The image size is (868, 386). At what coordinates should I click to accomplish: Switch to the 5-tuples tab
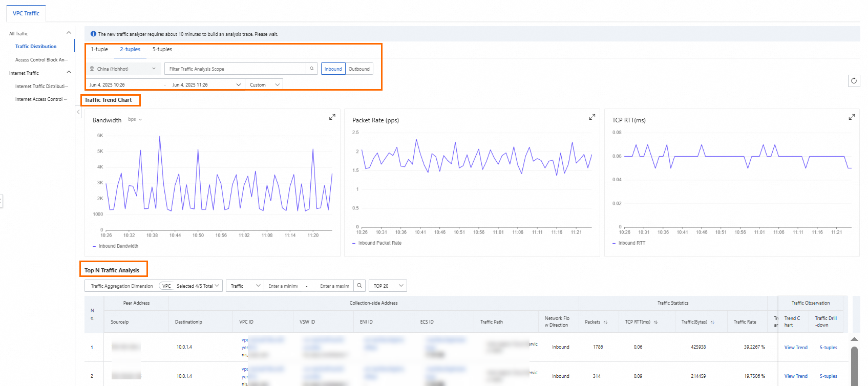pyautogui.click(x=162, y=50)
